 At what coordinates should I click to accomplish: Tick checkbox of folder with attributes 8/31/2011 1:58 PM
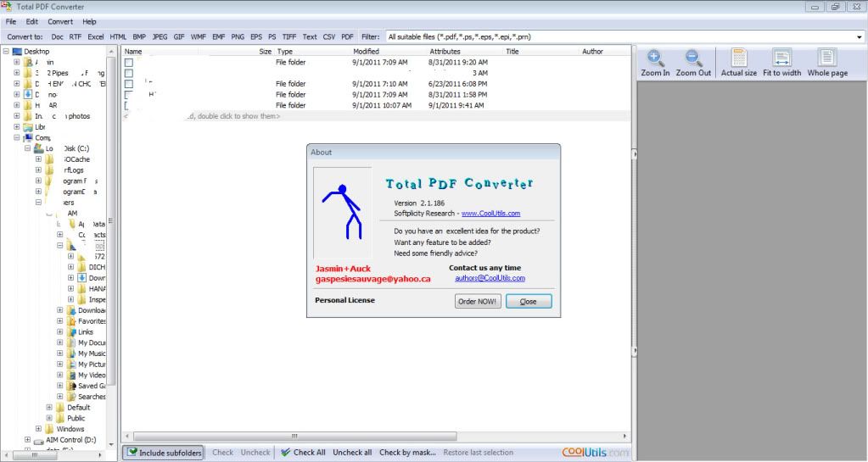(x=129, y=95)
